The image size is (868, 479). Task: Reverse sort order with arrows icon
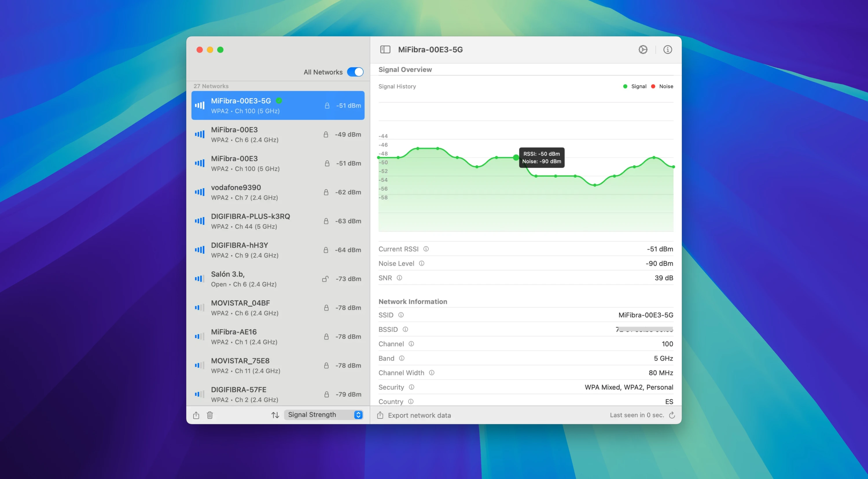275,415
